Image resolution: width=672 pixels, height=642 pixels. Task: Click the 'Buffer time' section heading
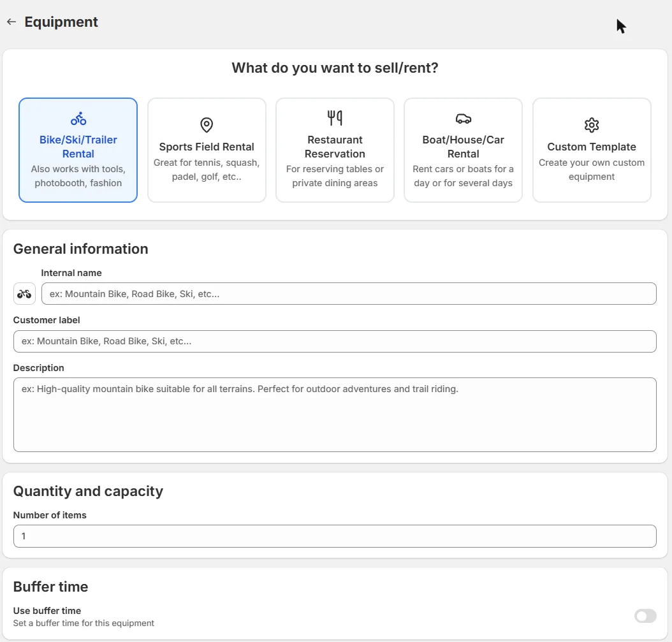50,587
